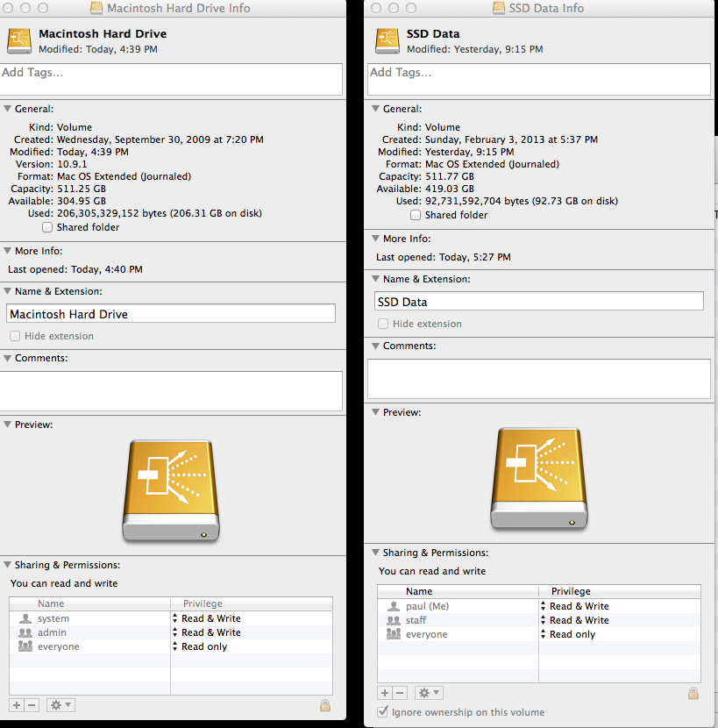Click the admin group icon in permissions list

(25, 632)
